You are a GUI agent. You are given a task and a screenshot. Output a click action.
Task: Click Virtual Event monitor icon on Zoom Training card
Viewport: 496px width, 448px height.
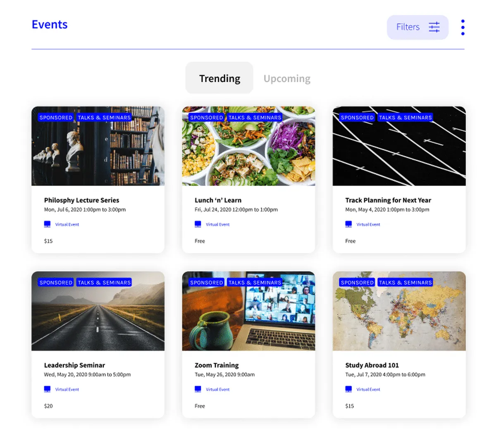point(198,389)
